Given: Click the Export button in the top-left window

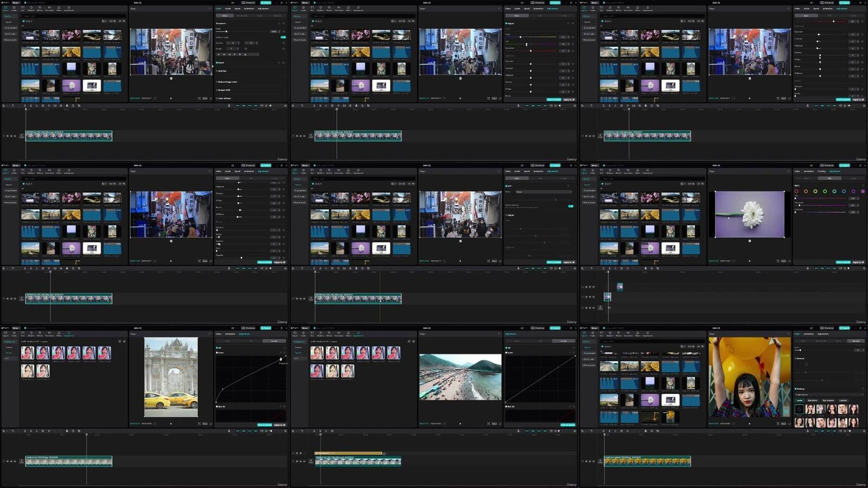Looking at the screenshot, I should (266, 3).
